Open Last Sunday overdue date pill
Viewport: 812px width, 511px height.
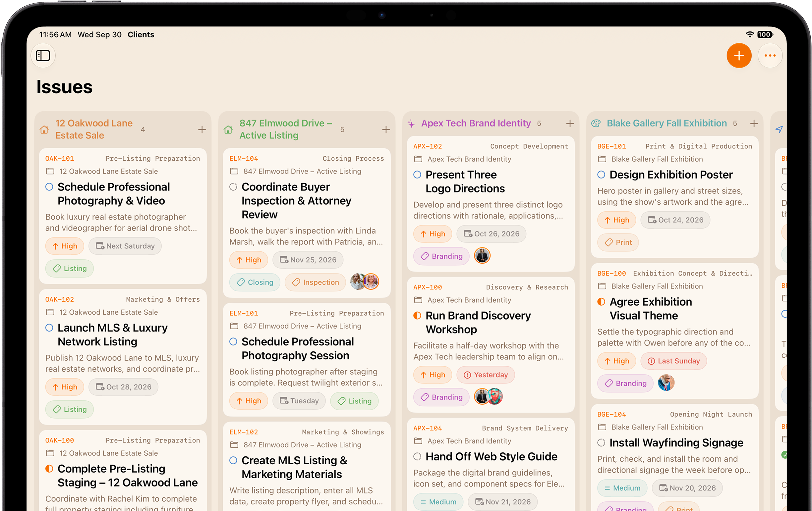coord(673,361)
